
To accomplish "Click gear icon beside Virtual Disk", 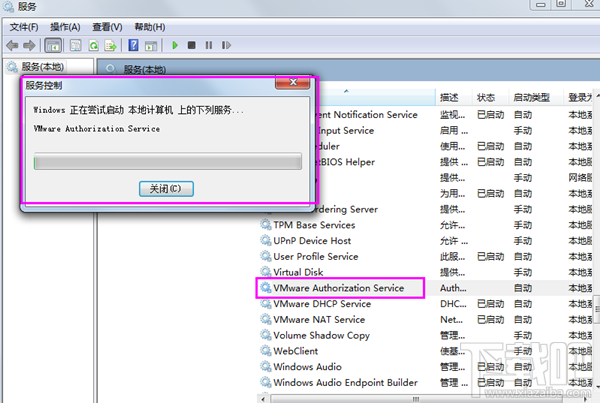I will coord(266,271).
